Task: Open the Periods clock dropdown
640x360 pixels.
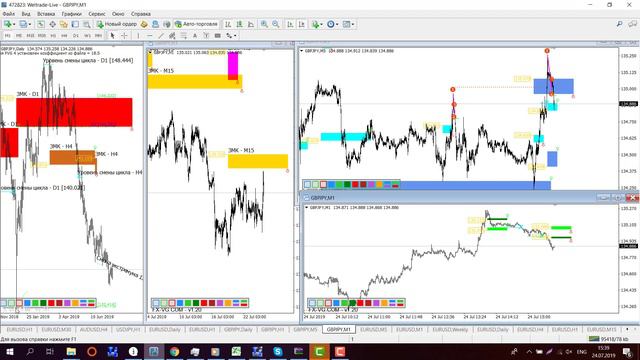Action: point(332,24)
